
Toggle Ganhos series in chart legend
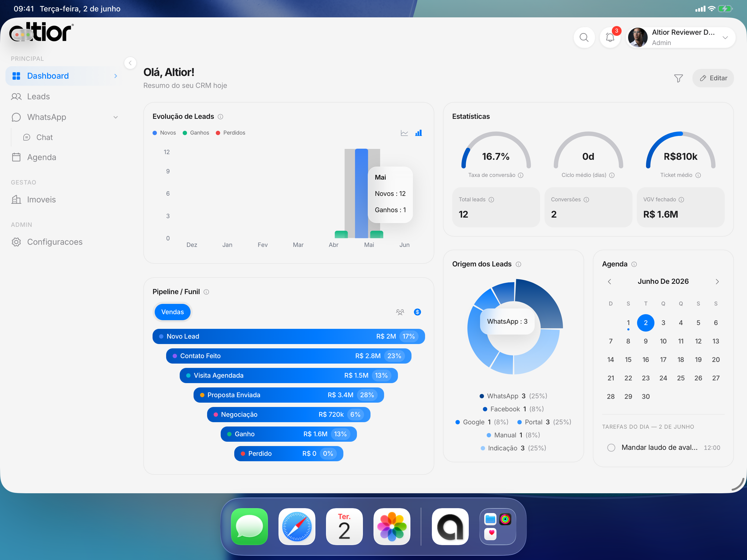196,133
